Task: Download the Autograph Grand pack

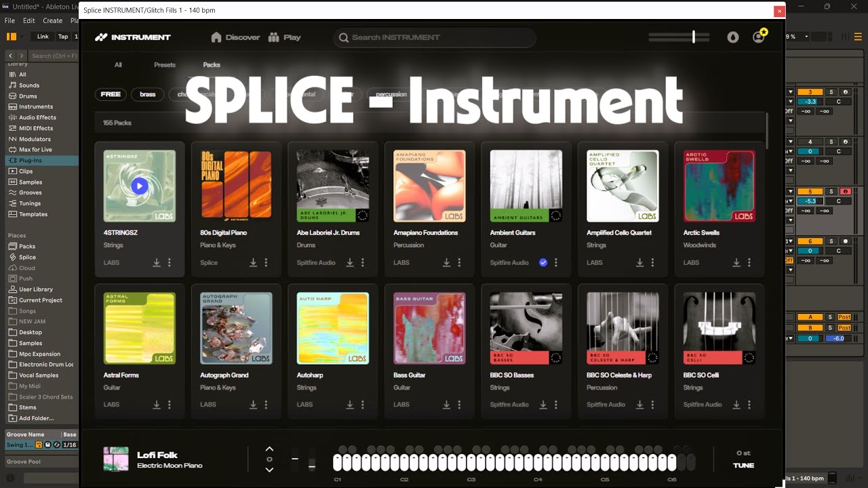Action: click(253, 405)
